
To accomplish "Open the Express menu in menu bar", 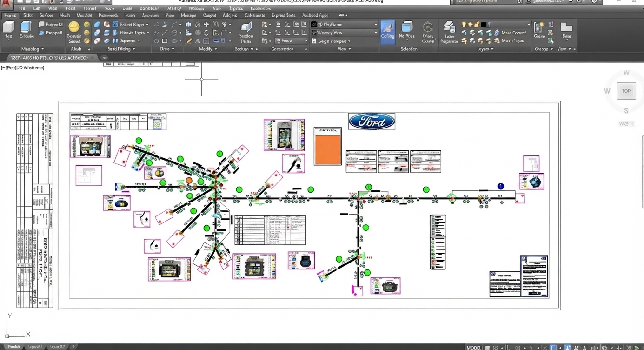I will (x=236, y=8).
